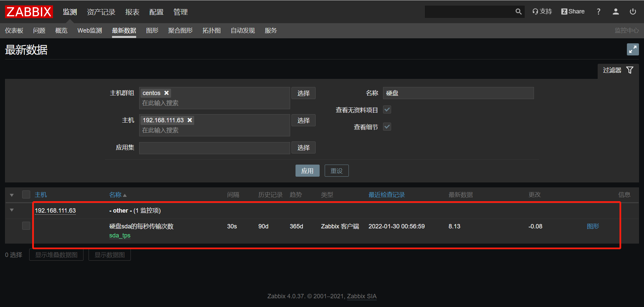Go to 聚合图形 submenu
This screenshot has width=644, height=307.
[x=180, y=31]
